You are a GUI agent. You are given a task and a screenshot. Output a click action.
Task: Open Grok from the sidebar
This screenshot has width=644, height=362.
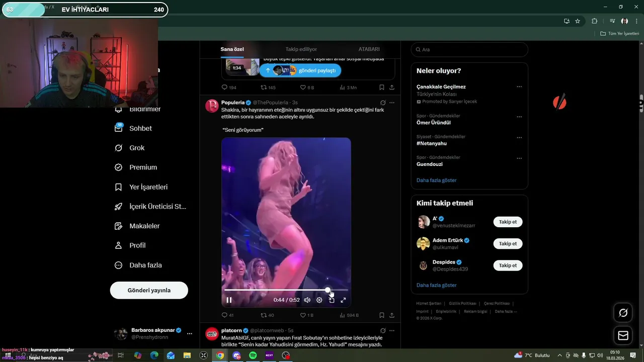(130, 148)
